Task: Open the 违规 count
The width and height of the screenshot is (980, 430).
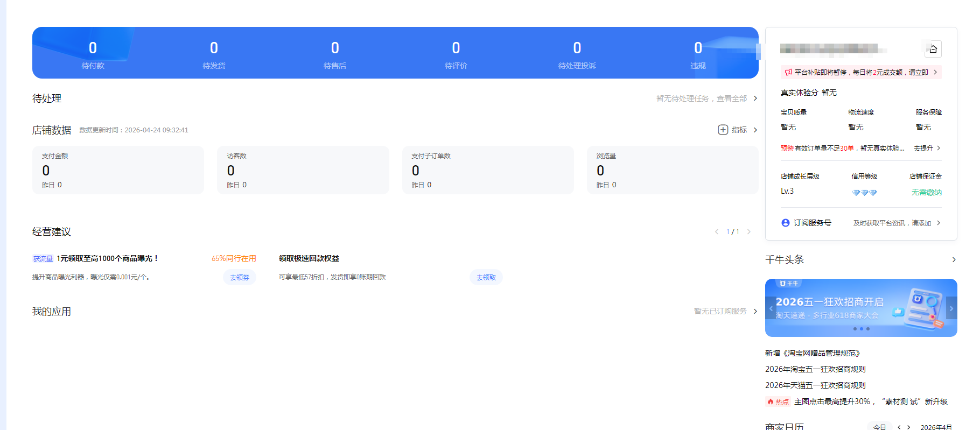Action: (x=698, y=55)
